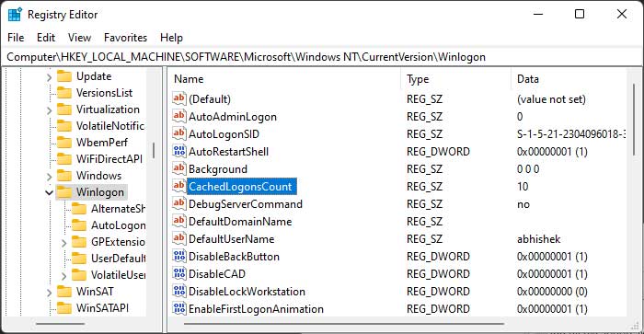Click the registry path address bar
The height and width of the screenshot is (334, 644).
322,57
